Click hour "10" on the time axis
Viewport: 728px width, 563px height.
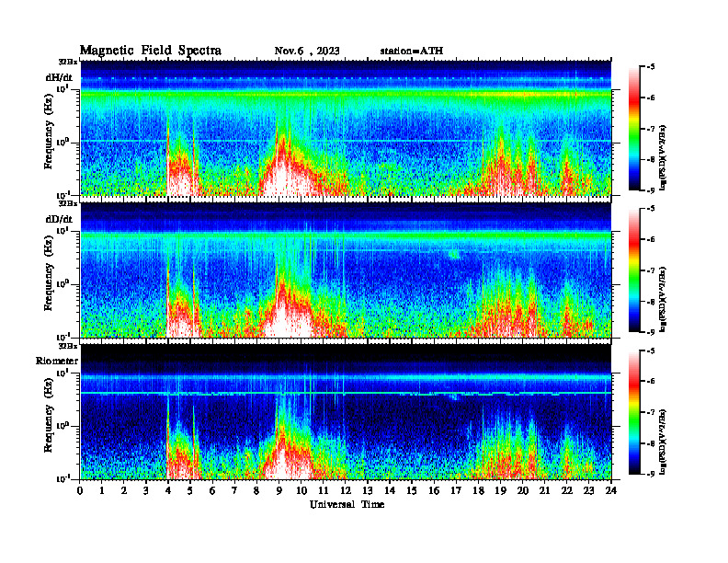click(x=301, y=491)
